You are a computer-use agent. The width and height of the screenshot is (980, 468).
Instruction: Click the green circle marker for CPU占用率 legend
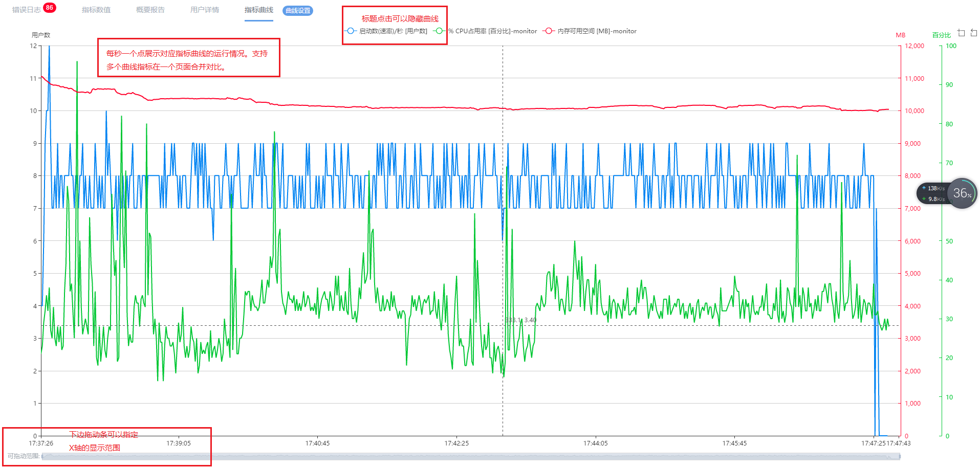[439, 31]
